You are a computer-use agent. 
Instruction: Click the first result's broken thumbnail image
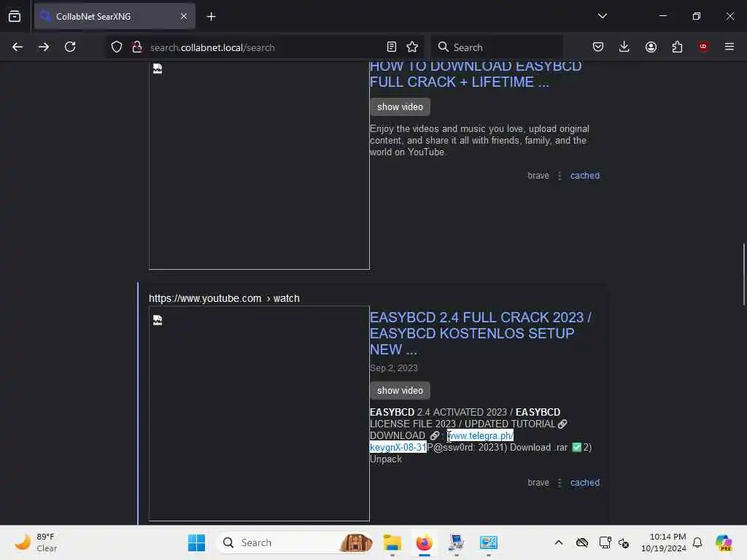tap(259, 166)
